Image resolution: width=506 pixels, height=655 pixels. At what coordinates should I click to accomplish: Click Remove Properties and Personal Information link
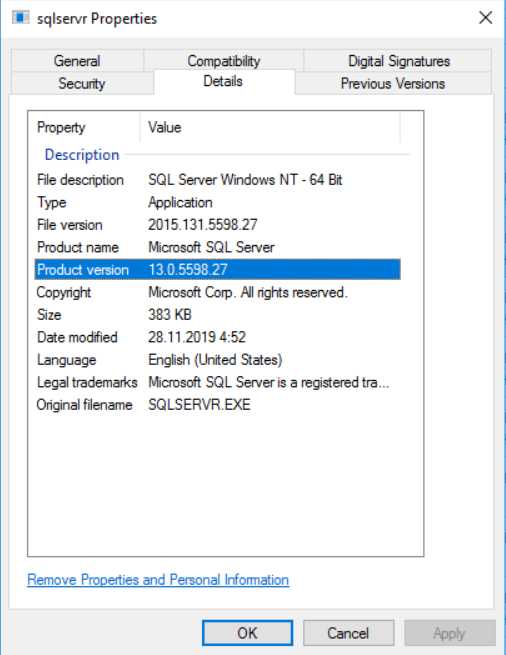(x=158, y=580)
